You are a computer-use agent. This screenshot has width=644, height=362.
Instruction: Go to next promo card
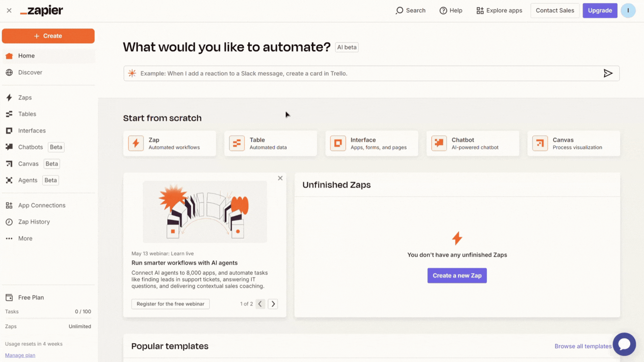pyautogui.click(x=273, y=304)
